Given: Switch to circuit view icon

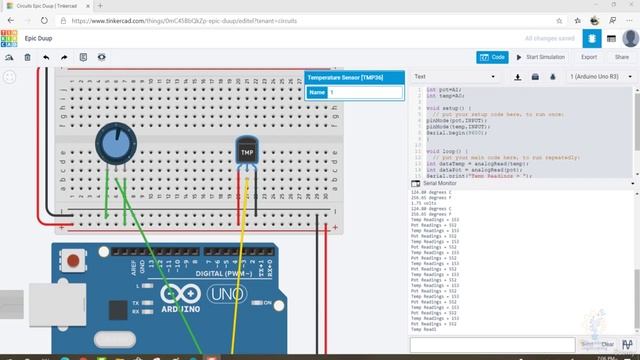Looking at the screenshot, I should pyautogui.click(x=592, y=38).
